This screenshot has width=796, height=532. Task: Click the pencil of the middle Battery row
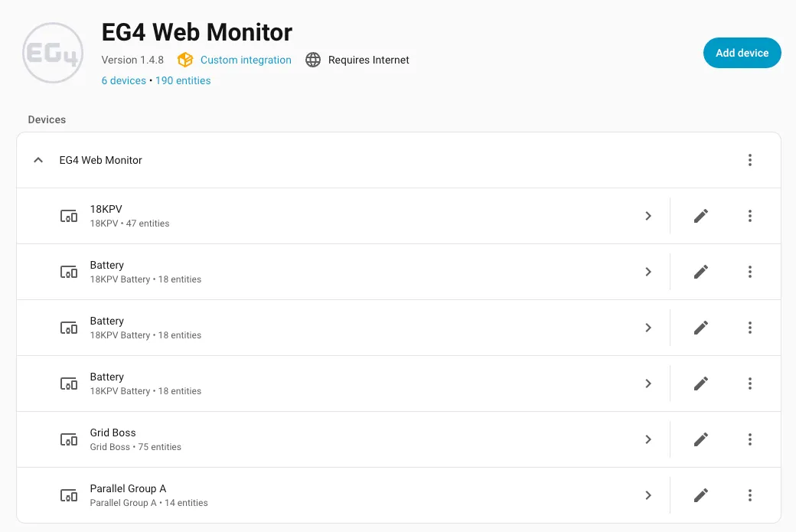pyautogui.click(x=701, y=328)
